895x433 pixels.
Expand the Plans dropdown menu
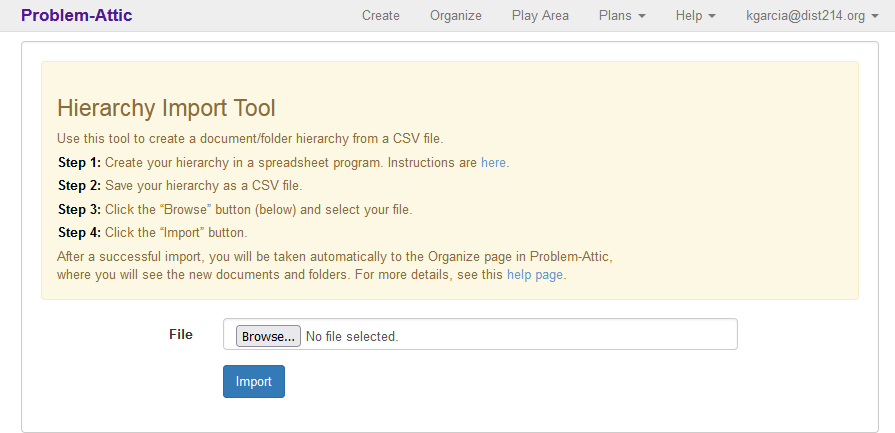[622, 16]
